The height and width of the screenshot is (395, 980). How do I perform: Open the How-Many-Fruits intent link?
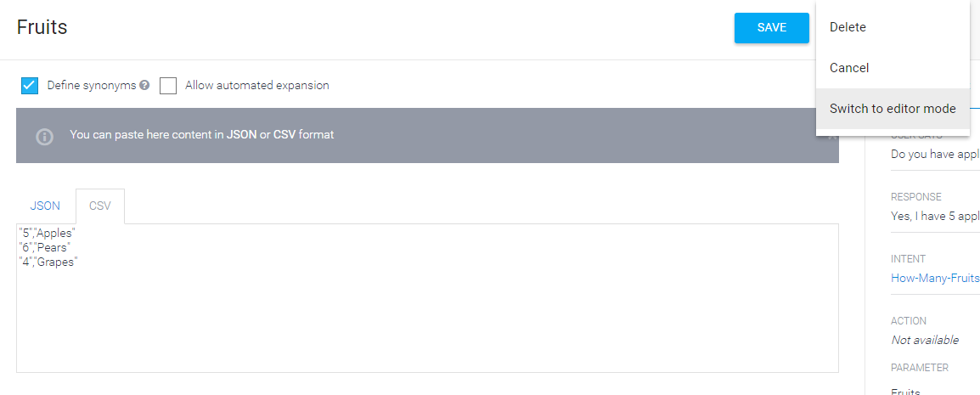[935, 278]
